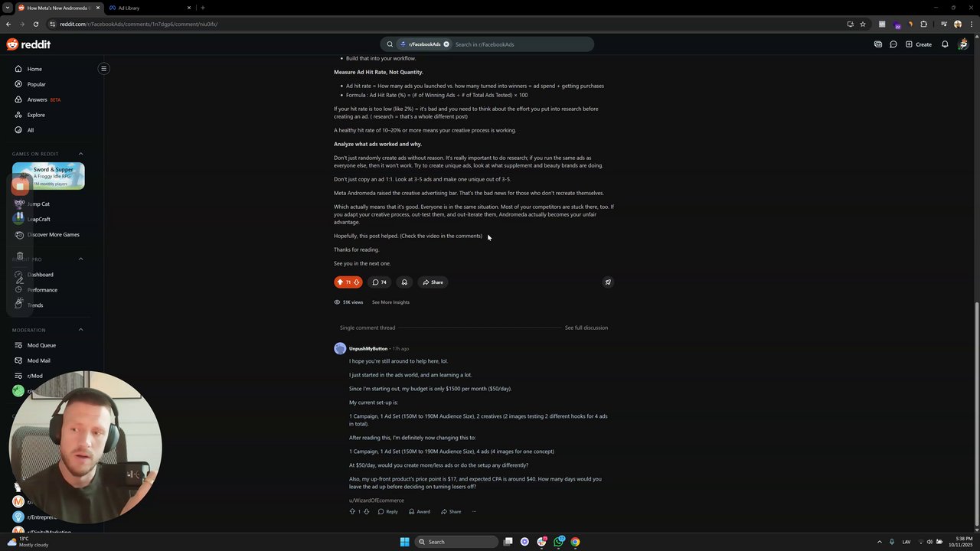Upvote the main post
This screenshot has height=551, width=980.
point(340,282)
